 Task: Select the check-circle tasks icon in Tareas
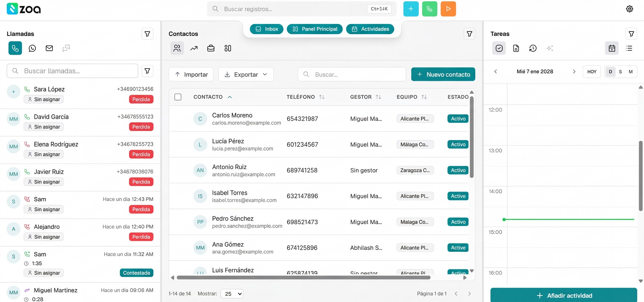499,48
